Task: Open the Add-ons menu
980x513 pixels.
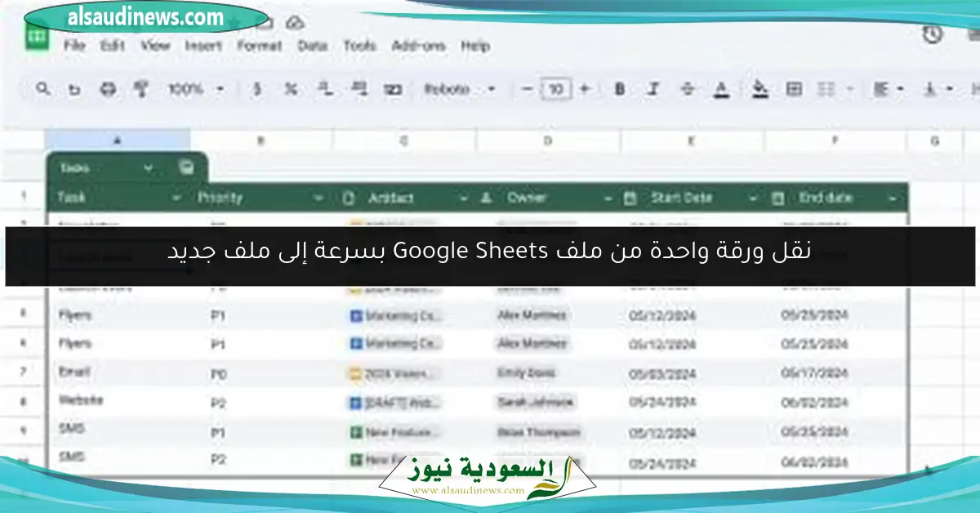Action: pyautogui.click(x=418, y=46)
